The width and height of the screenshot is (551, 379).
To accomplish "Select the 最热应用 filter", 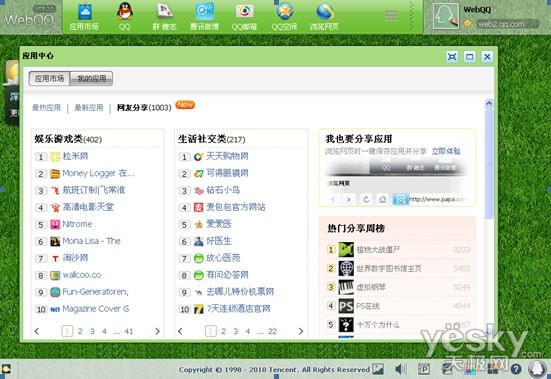I will [46, 107].
